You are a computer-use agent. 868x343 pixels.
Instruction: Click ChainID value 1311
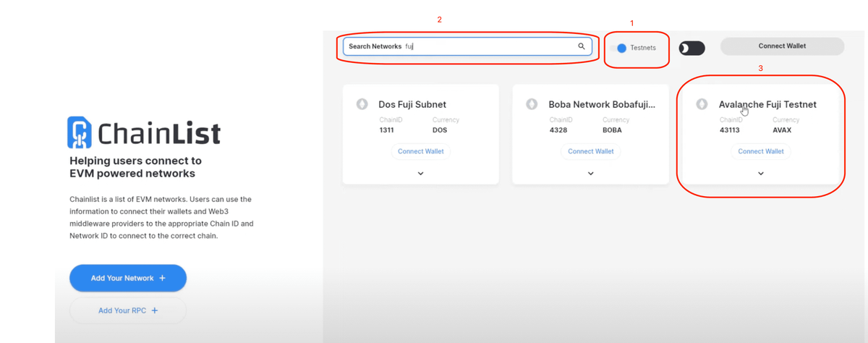(x=388, y=130)
